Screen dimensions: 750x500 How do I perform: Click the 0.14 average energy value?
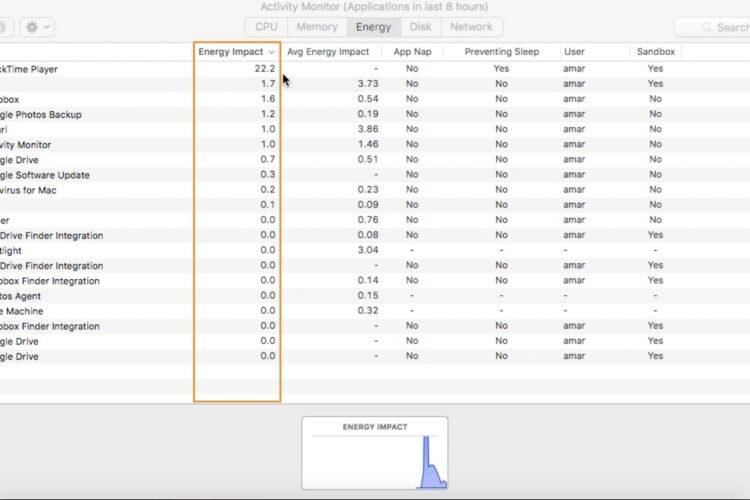[368, 280]
